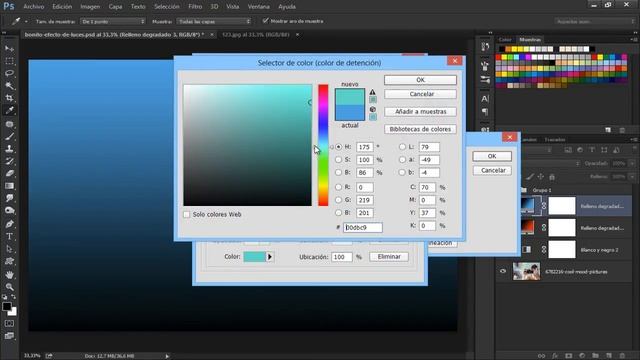Select the Dodge tool
Screen dimensions: 640x360
(9, 211)
